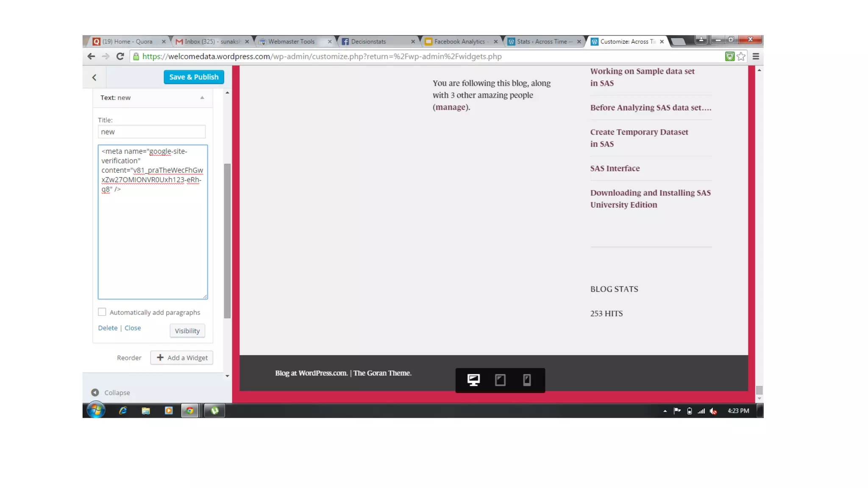Click the Delete widget link
This screenshot has height=488, width=868.
(x=108, y=328)
